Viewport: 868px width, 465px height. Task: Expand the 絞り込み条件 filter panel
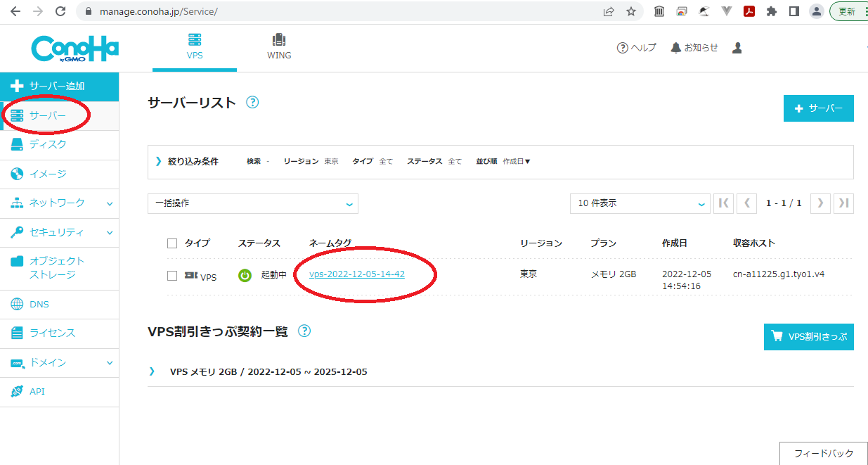point(187,161)
